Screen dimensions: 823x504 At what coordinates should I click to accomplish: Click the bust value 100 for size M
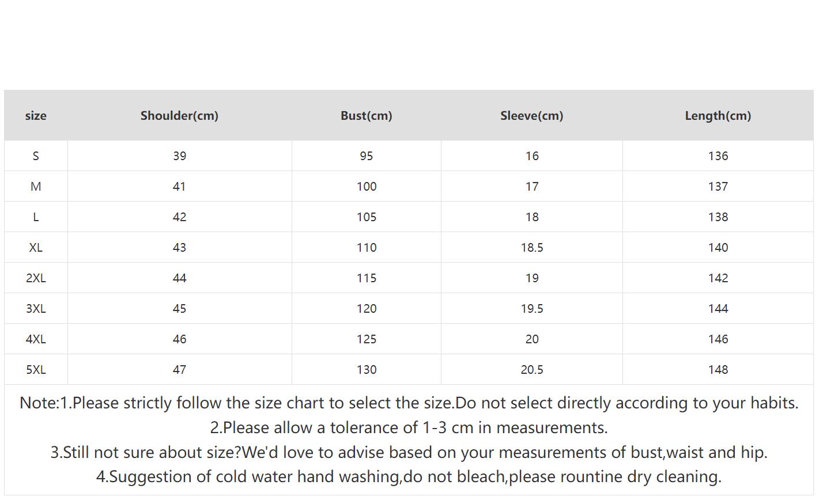(x=367, y=187)
